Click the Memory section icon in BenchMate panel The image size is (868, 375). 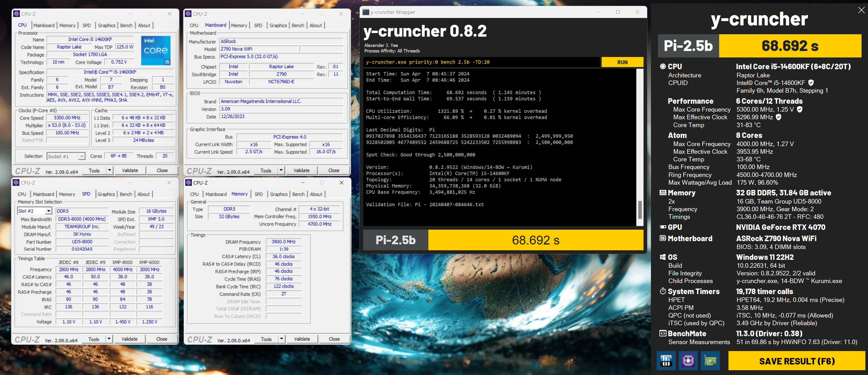[x=663, y=193]
